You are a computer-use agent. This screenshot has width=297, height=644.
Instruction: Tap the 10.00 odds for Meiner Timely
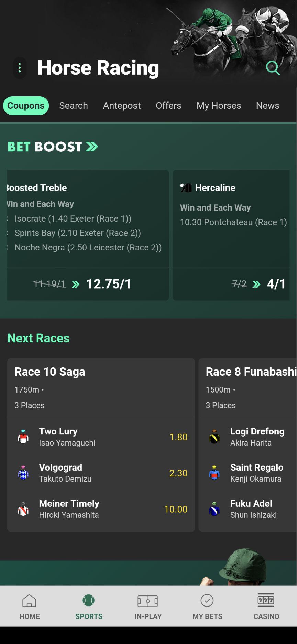point(176,509)
